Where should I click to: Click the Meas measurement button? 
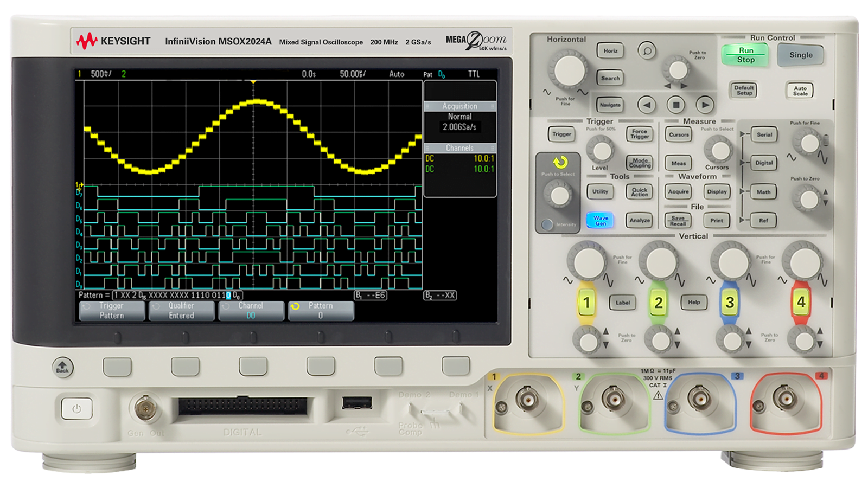pyautogui.click(x=679, y=163)
